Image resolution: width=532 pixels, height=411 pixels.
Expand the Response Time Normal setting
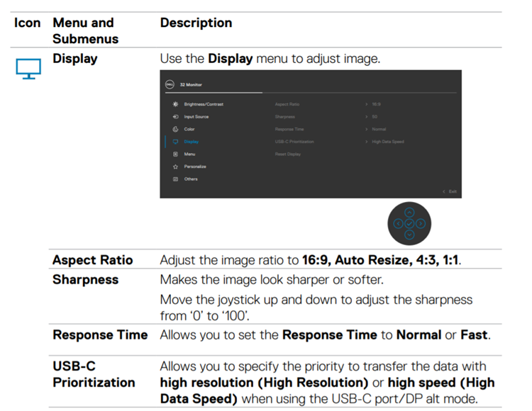click(379, 129)
